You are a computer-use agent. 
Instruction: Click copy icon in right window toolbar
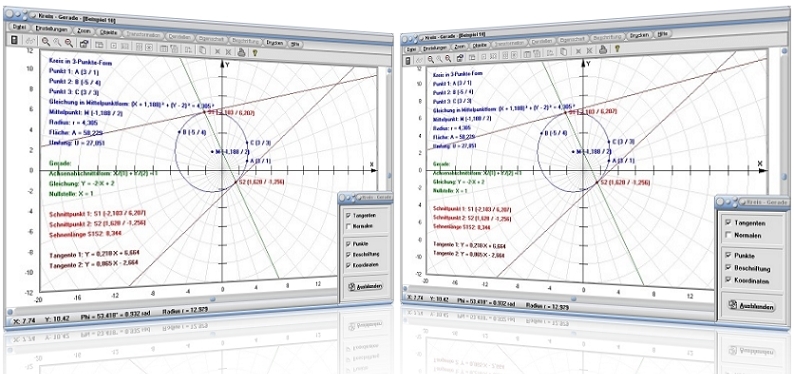click(x=565, y=52)
